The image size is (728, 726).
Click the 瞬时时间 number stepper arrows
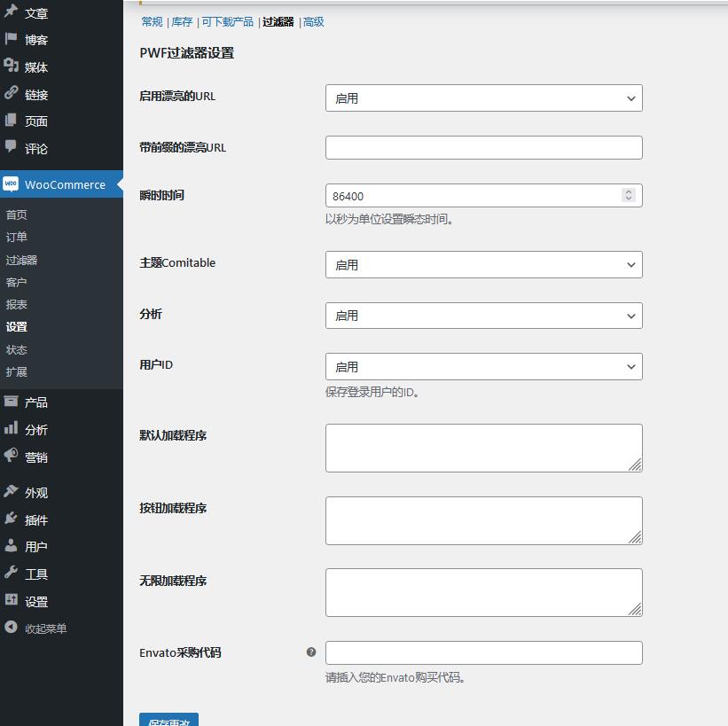pos(628,195)
